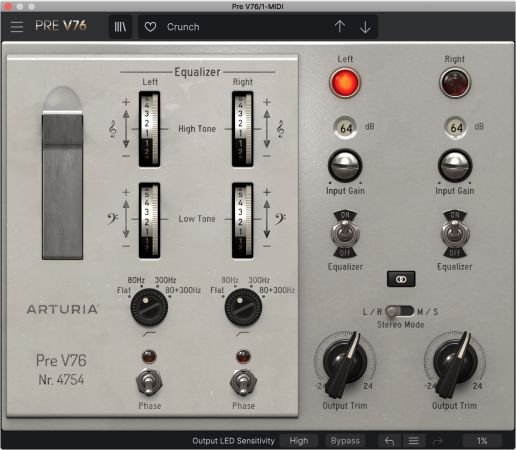This screenshot has height=450, width=516.
Task: Click the Left filter 80+300Hz label
Action: pyautogui.click(x=183, y=290)
